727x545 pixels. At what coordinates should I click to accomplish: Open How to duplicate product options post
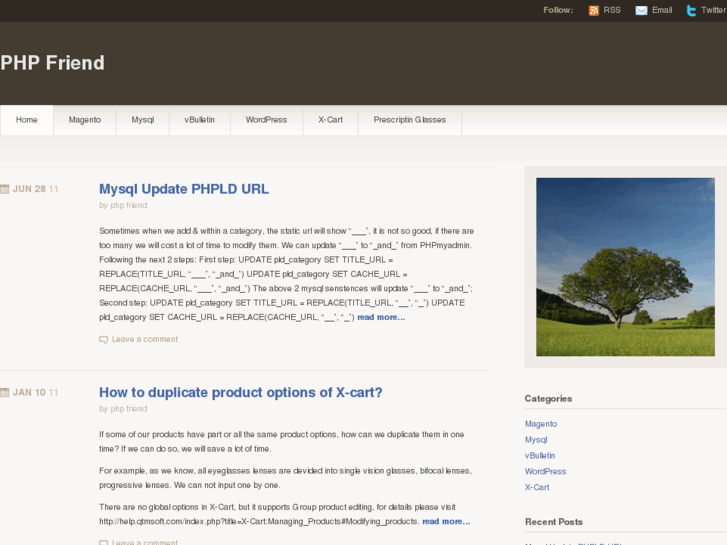(x=241, y=392)
